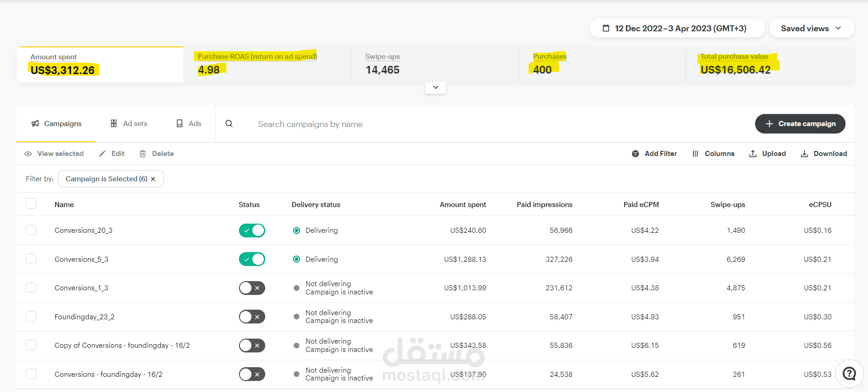Click the Add Filter icon

pyautogui.click(x=635, y=154)
